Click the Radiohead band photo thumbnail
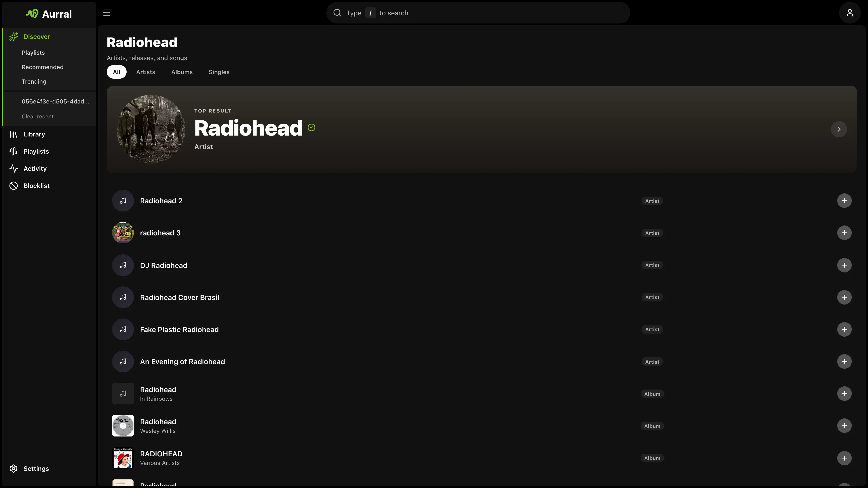The image size is (868, 488). pyautogui.click(x=151, y=129)
